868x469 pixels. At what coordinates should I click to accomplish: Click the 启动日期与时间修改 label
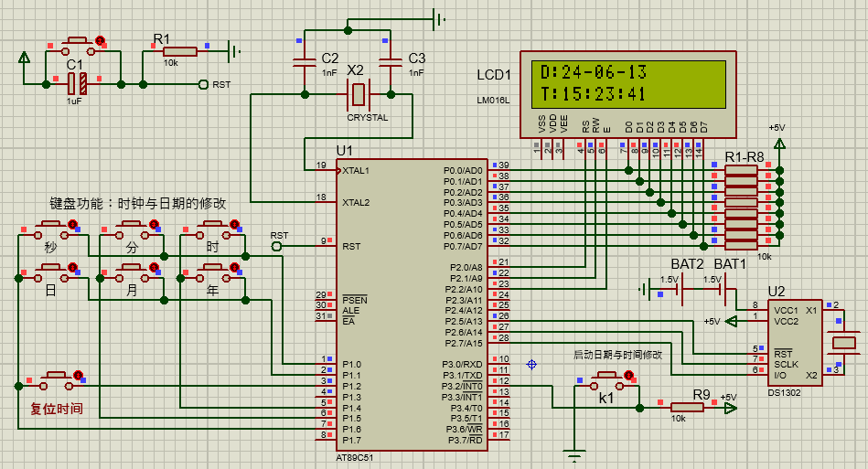617,355
